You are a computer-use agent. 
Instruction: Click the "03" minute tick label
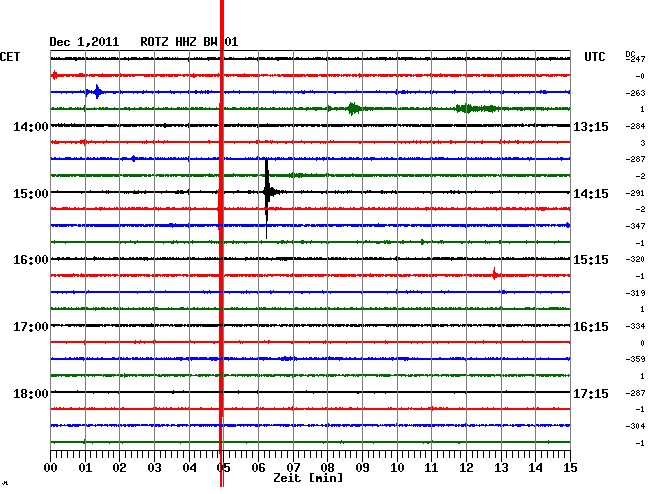pyautogui.click(x=154, y=468)
